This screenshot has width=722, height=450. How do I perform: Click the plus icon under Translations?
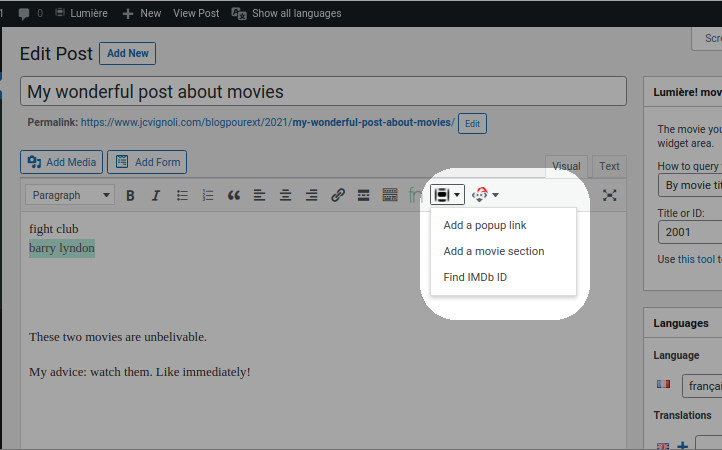click(682, 445)
